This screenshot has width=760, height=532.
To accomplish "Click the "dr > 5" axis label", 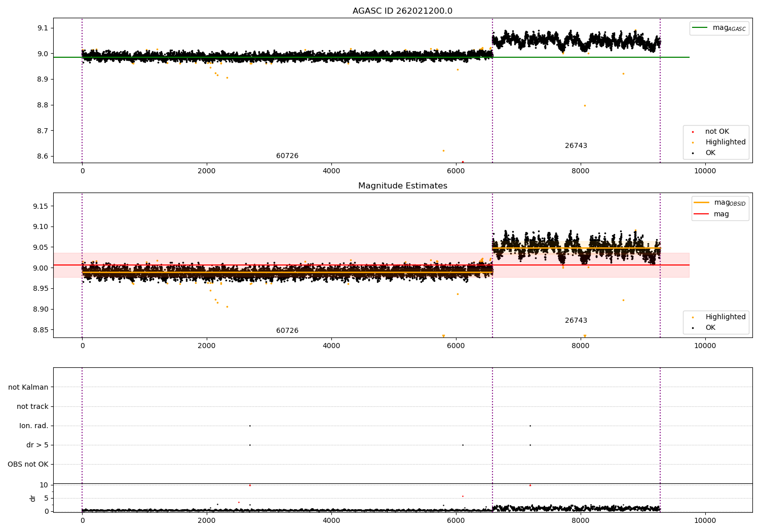I will tap(37, 445).
